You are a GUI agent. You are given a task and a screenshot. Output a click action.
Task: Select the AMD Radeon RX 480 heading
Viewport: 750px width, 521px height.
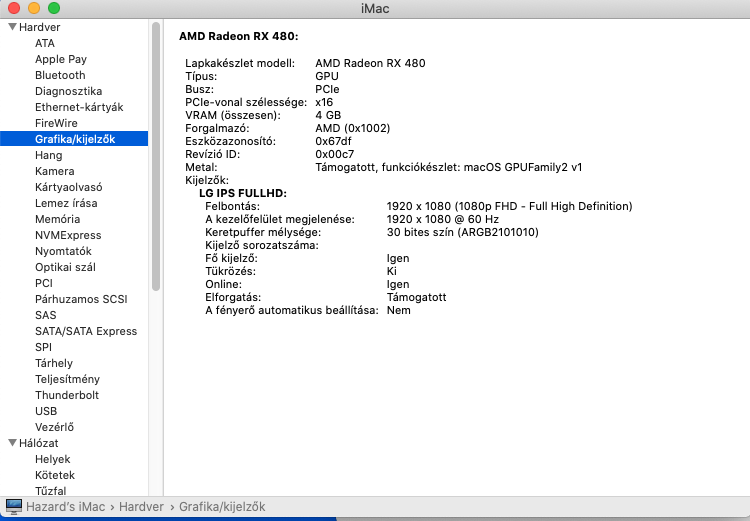(239, 36)
